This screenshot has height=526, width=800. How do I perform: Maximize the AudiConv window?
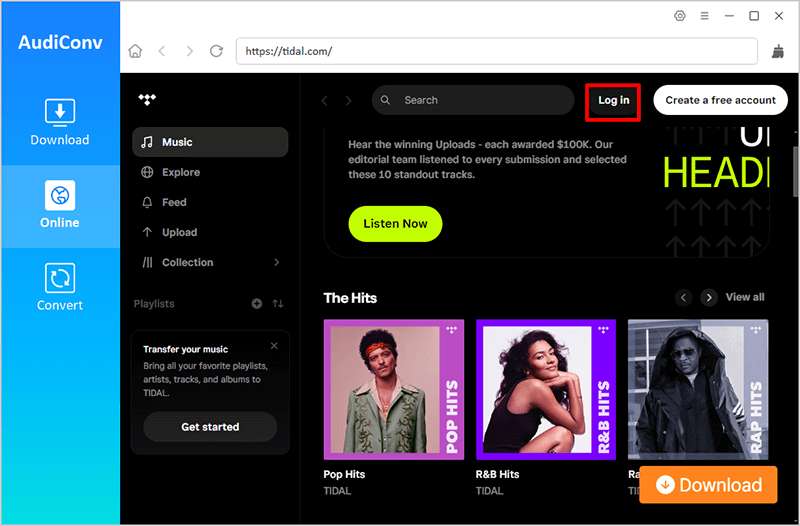pos(754,16)
